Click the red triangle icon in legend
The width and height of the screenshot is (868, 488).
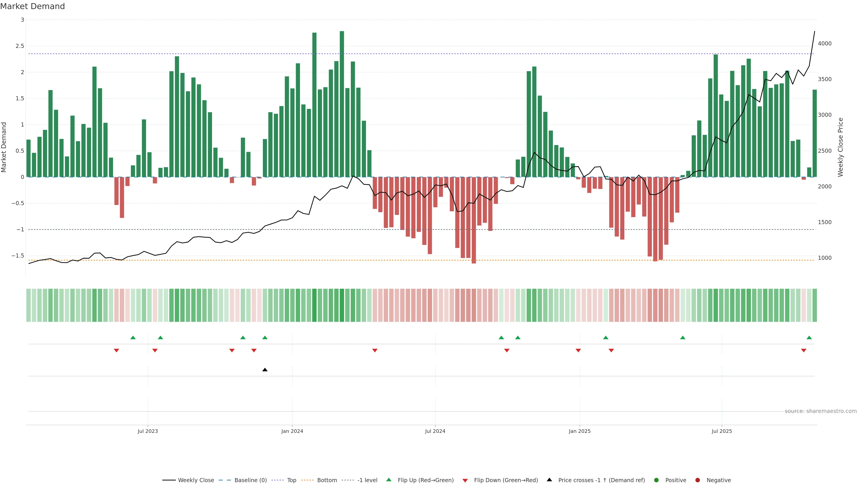[x=465, y=480]
